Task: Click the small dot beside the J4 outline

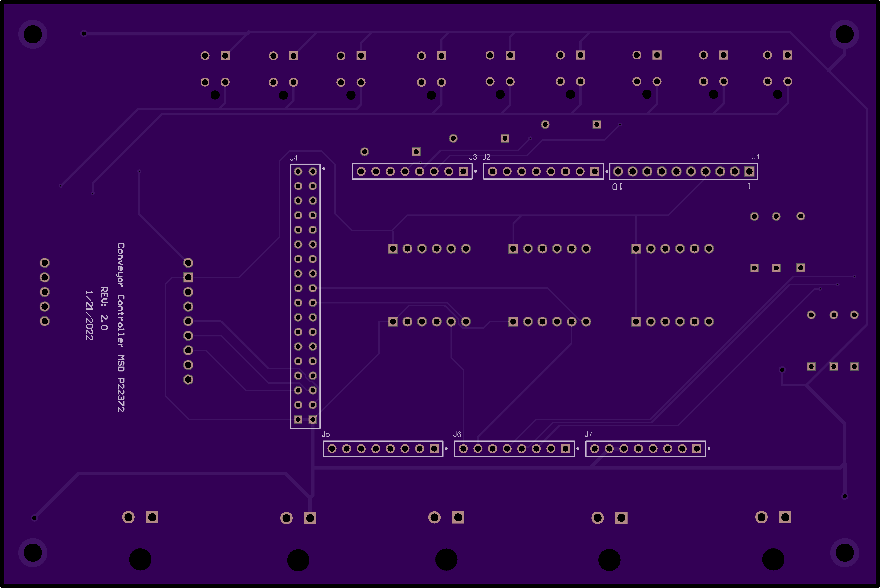Action: [324, 169]
